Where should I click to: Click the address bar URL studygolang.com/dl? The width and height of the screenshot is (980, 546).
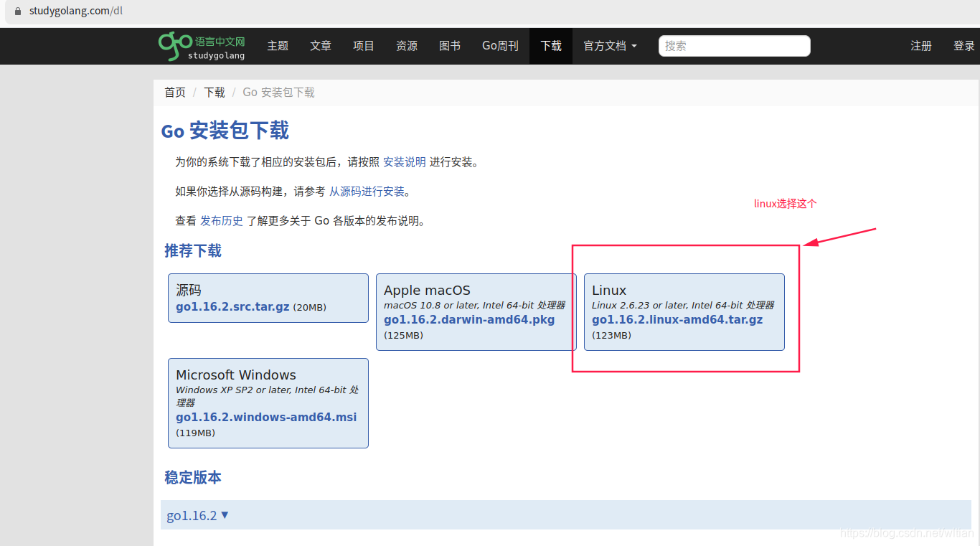(76, 11)
